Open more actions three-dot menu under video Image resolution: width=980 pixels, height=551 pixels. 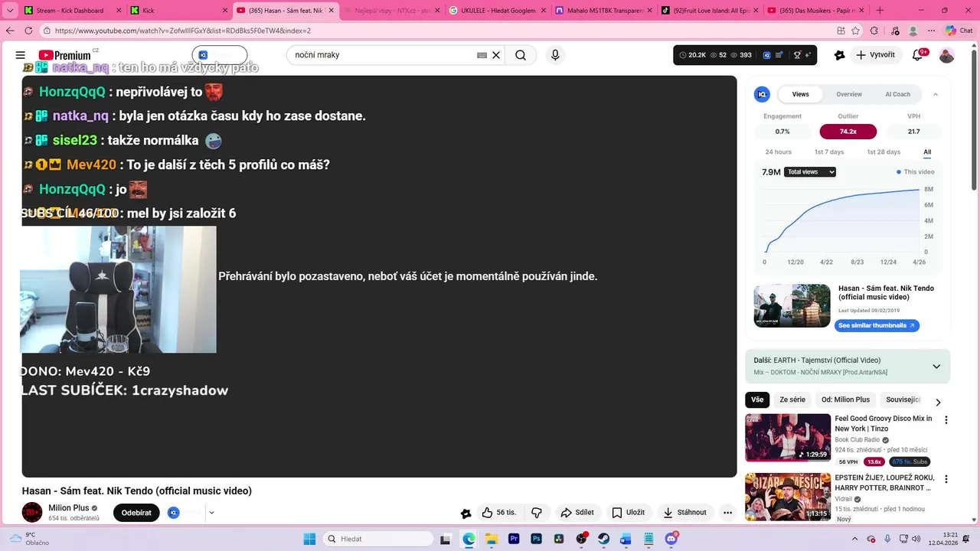728,513
